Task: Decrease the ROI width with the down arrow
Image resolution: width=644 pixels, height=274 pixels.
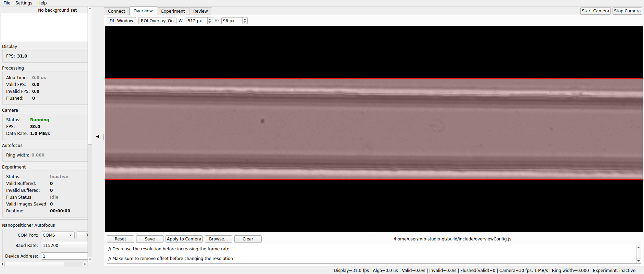Action: point(210,22)
